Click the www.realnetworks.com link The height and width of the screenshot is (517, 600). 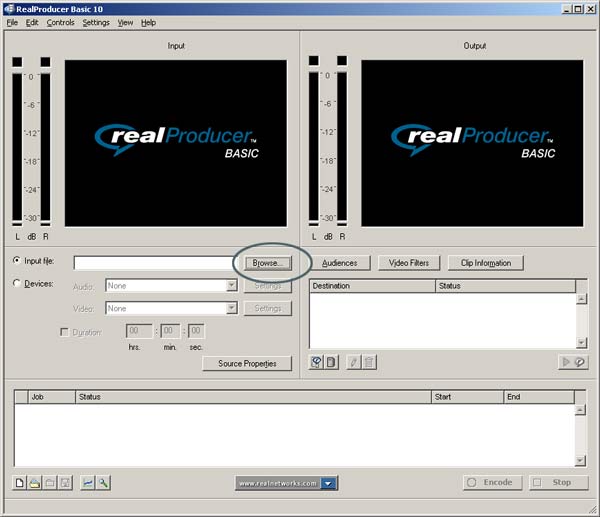278,483
